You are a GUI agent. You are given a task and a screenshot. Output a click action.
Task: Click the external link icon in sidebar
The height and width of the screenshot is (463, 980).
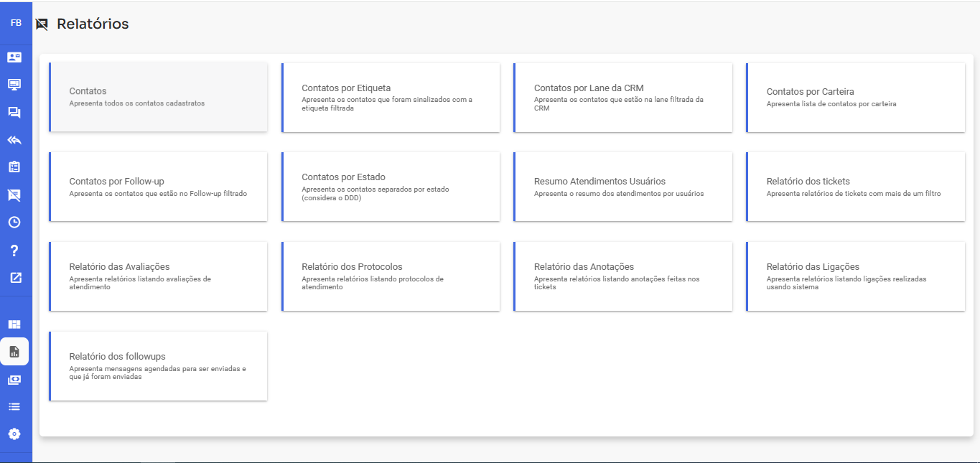(x=14, y=278)
